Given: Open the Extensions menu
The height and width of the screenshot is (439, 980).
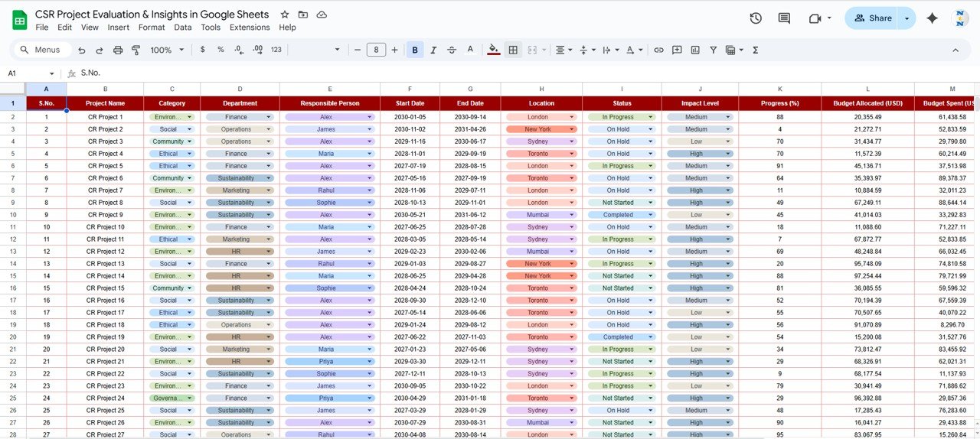Looking at the screenshot, I should point(250,28).
